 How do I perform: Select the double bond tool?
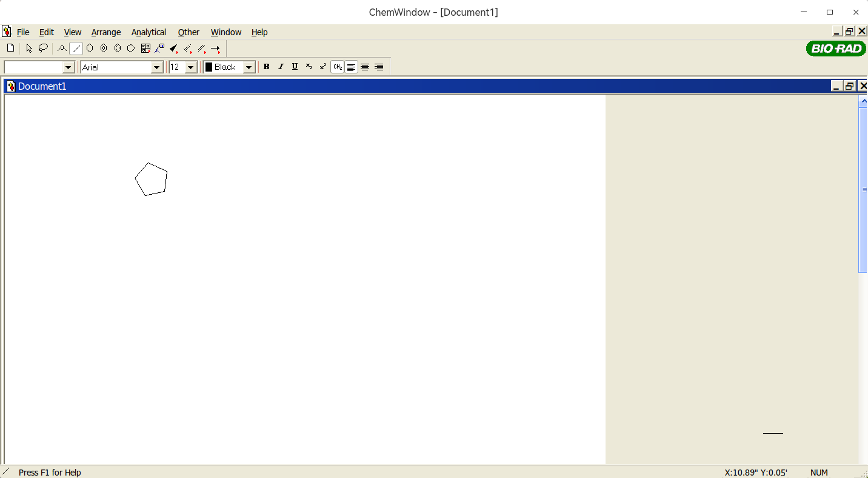(x=202, y=49)
